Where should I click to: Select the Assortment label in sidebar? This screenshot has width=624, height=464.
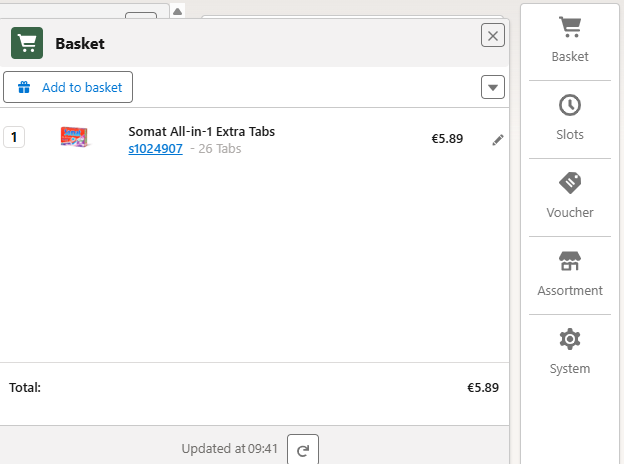(x=570, y=290)
